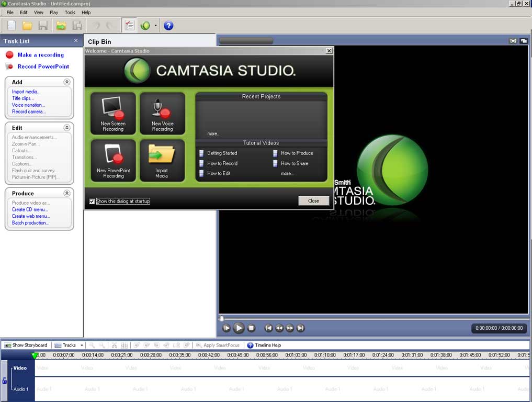The image size is (532, 402).
Task: Open the View menu
Action: [x=38, y=12]
